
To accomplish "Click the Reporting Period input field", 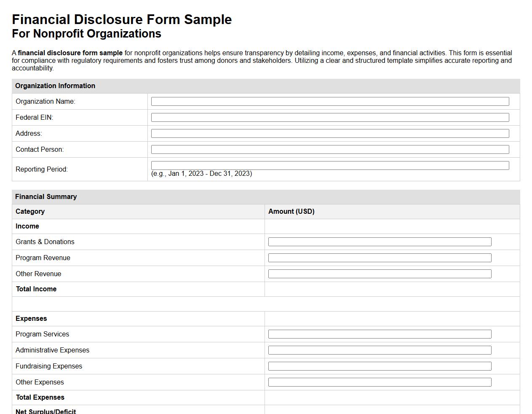I will tap(330, 165).
